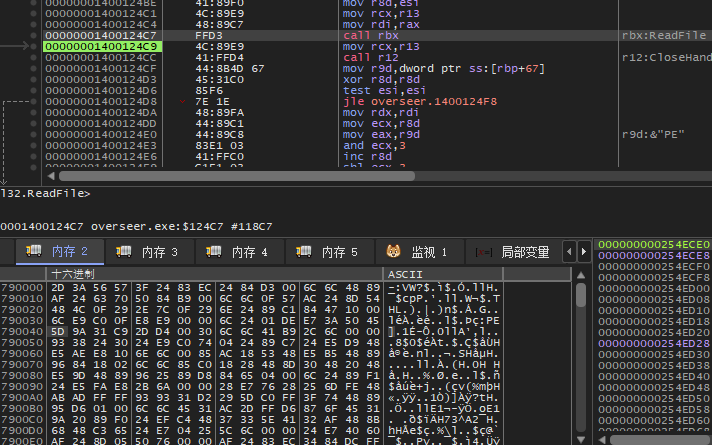Viewport: 712px width, 445px height.
Task: Click the dog icon on 监视 1 tab
Action: click(x=393, y=251)
